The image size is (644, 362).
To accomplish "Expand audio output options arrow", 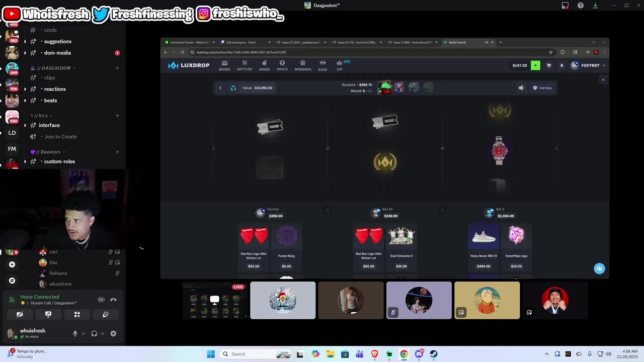I will point(103,333).
